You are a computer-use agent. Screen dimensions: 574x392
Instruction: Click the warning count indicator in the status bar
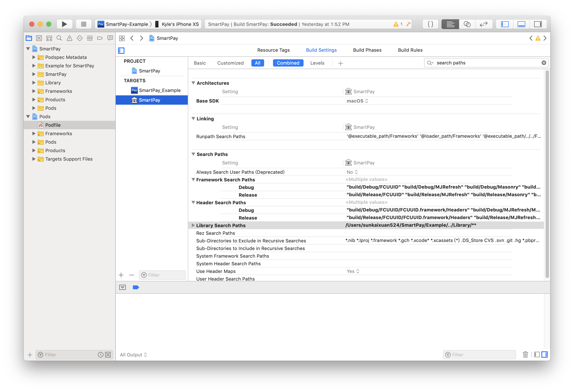398,24
